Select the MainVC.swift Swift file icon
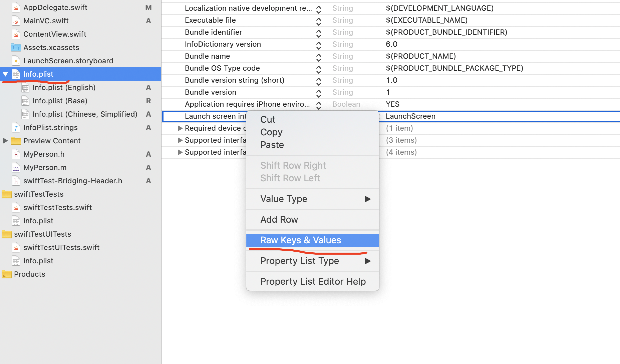 16,21
